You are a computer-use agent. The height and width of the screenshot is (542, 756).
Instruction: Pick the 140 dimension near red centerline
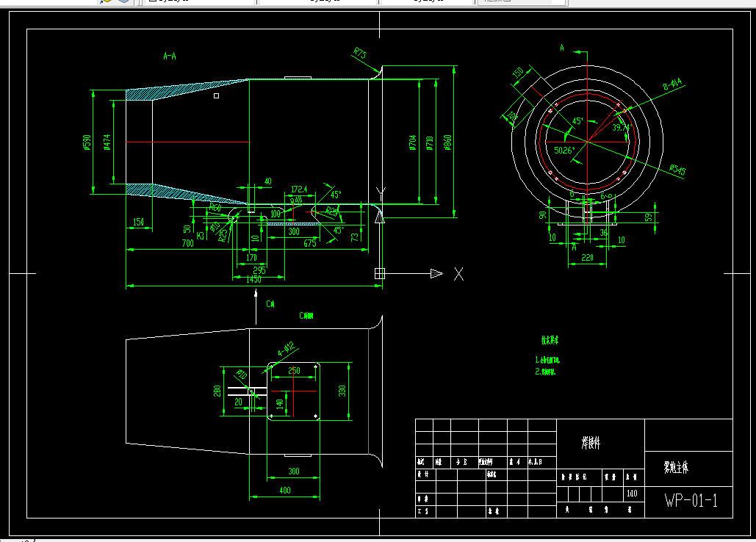(x=279, y=404)
